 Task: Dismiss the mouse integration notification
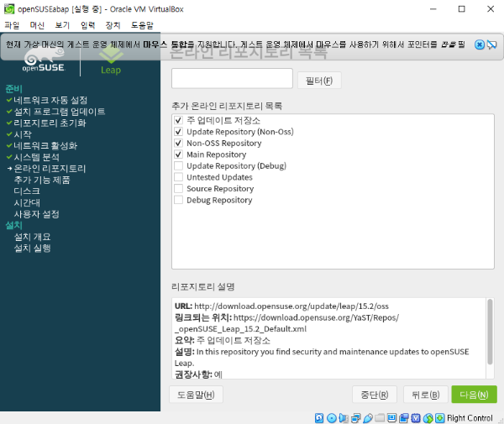point(480,44)
